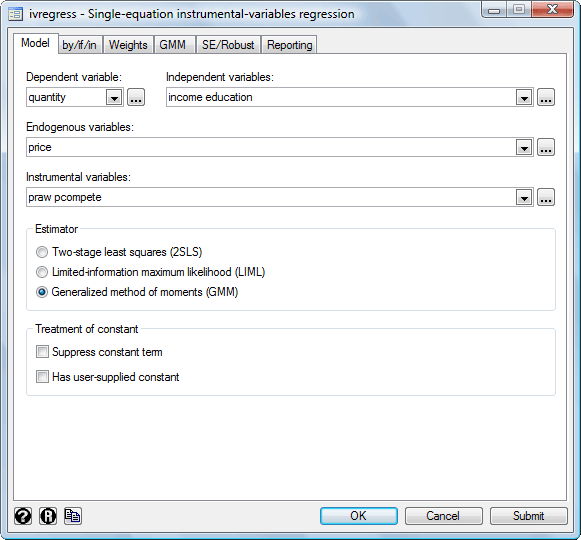The height and width of the screenshot is (540, 581).
Task: Open variable picker for Dependent variable
Action: (136, 97)
